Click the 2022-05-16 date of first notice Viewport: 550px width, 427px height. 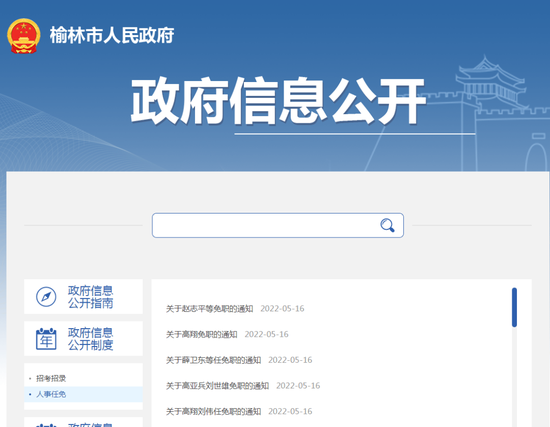(x=282, y=308)
